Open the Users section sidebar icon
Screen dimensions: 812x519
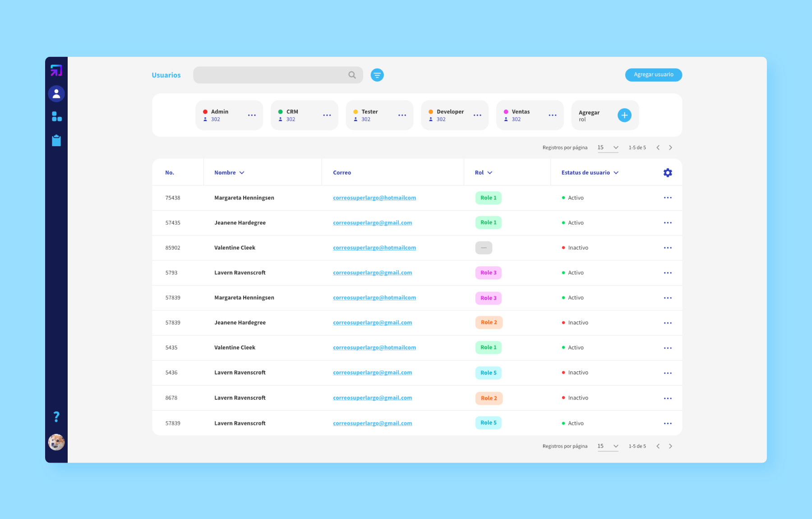(x=56, y=94)
